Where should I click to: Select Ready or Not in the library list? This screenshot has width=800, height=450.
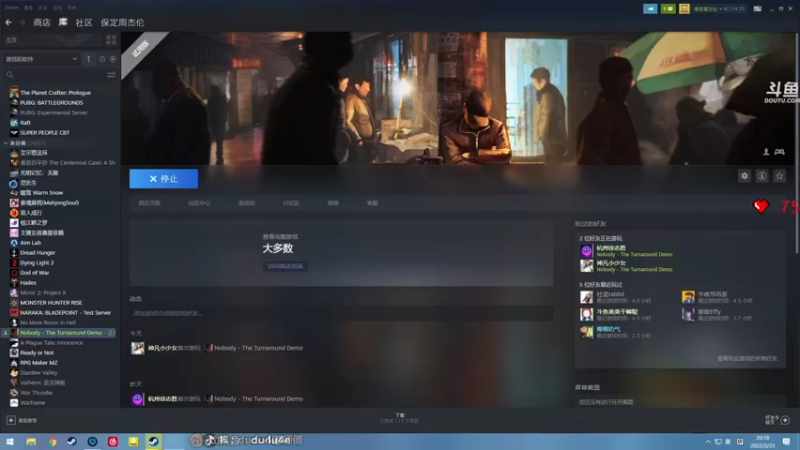click(37, 353)
